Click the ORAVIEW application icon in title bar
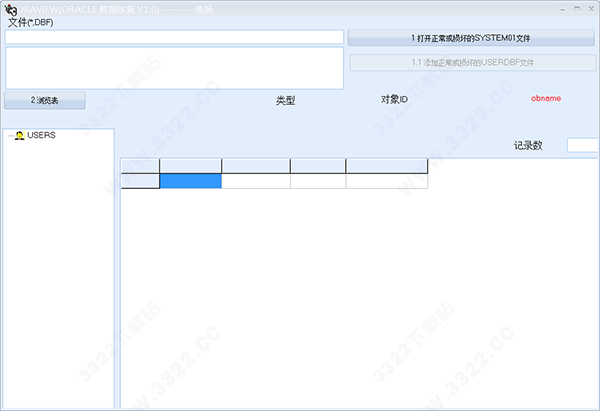 point(10,9)
